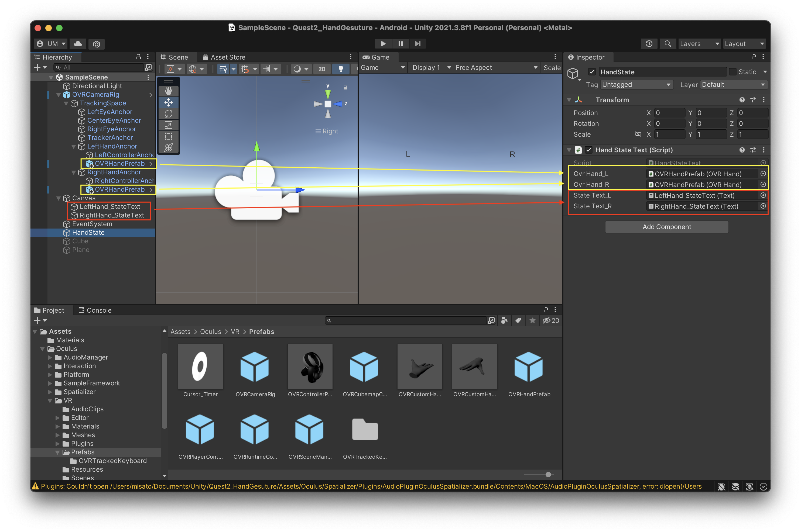
Task: Select the Scale tool in Scene toolbar
Action: [168, 125]
